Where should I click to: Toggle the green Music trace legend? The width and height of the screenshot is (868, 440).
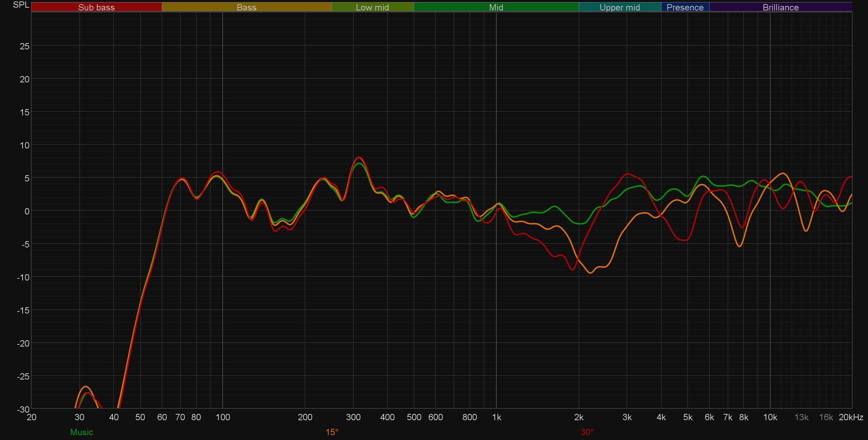click(82, 432)
